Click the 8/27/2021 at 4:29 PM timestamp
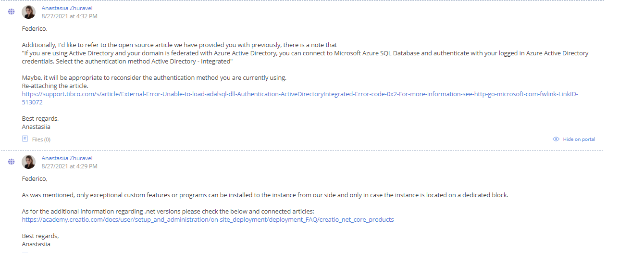 click(x=69, y=166)
